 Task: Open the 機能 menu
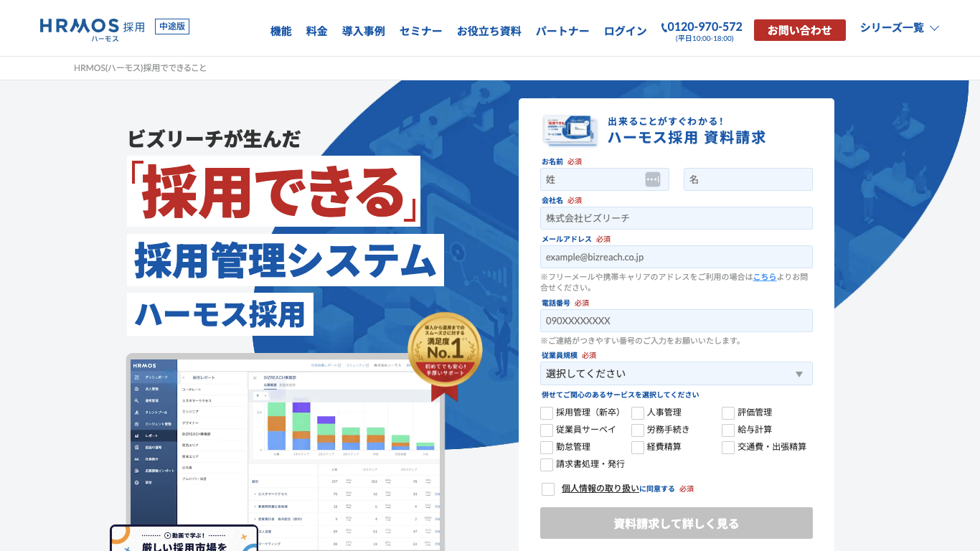(x=281, y=31)
